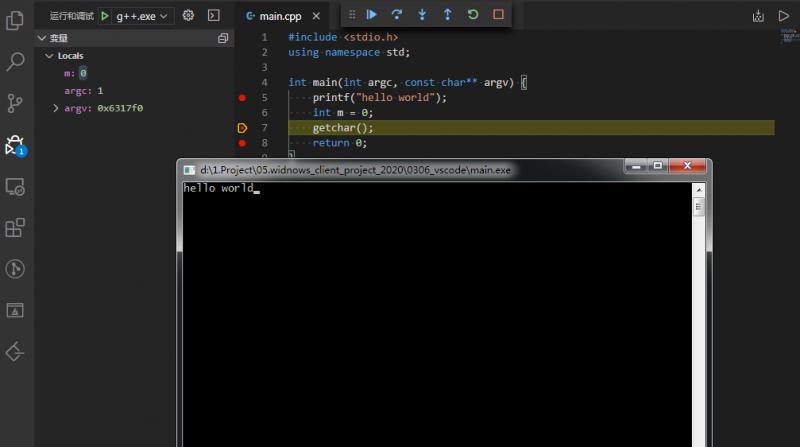Minimize the main.exe console window
This screenshot has height=447, width=800.
point(636,166)
